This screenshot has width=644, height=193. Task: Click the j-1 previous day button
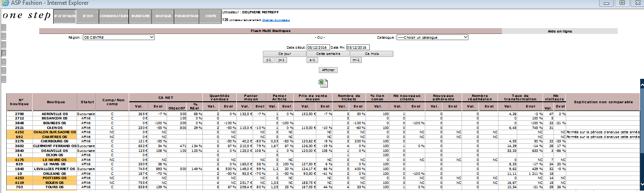click(x=268, y=60)
